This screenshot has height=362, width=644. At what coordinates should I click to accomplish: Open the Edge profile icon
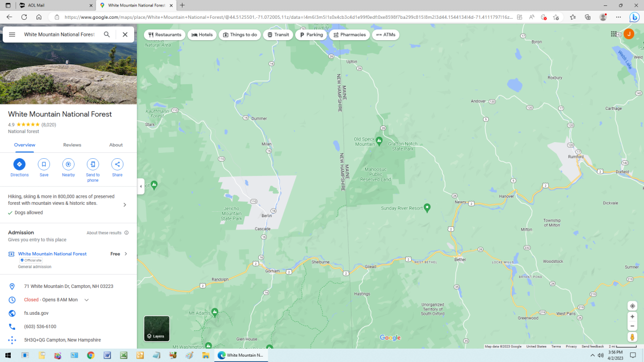coord(603,17)
